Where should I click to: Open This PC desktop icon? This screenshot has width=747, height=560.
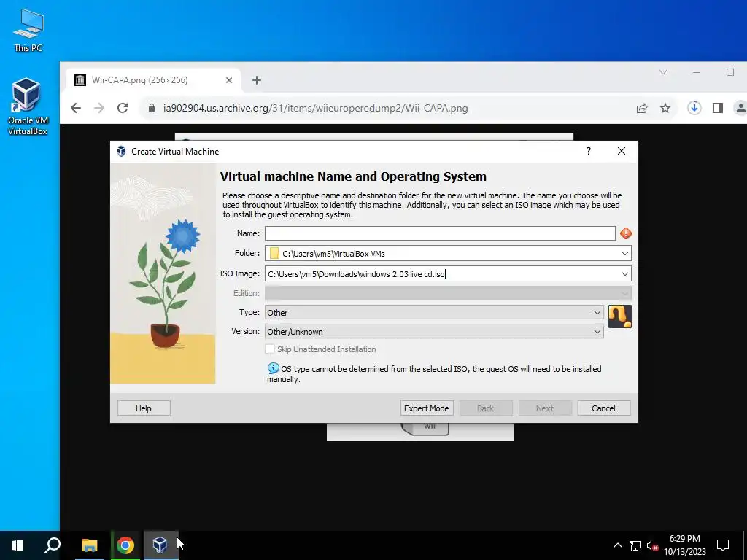(x=28, y=31)
